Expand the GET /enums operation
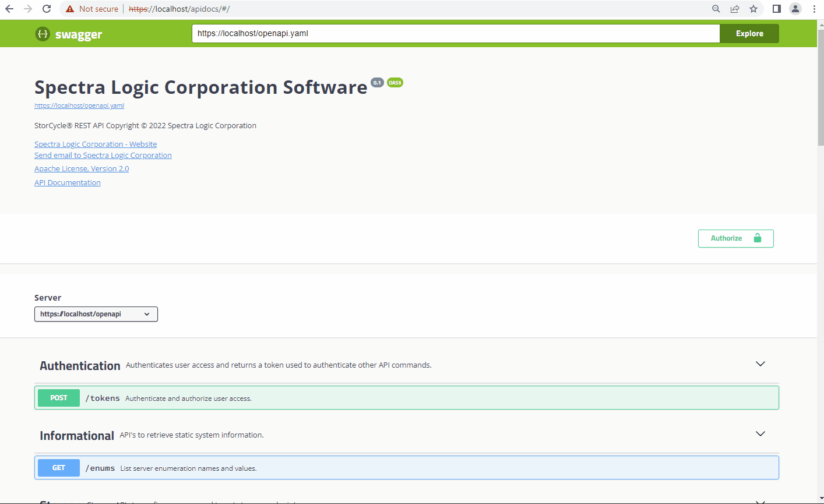 407,467
